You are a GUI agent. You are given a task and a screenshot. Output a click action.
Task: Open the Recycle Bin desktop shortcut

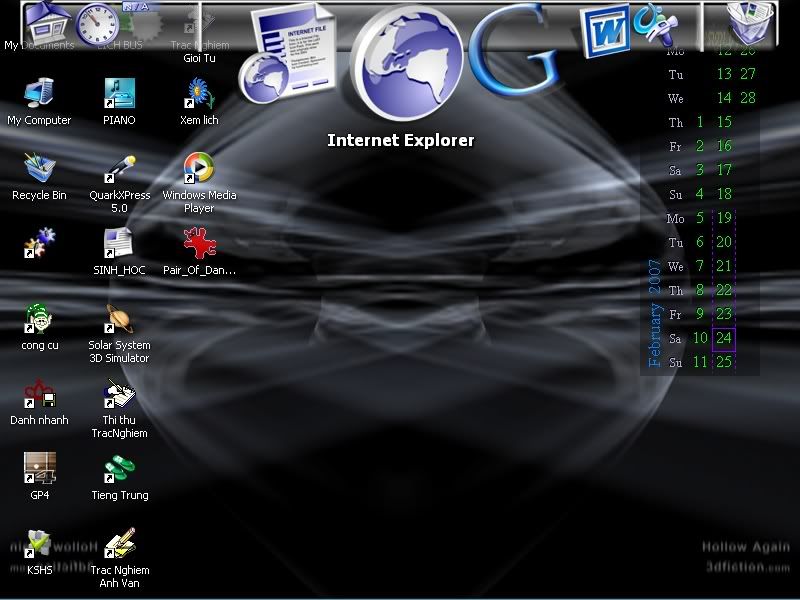(x=39, y=168)
